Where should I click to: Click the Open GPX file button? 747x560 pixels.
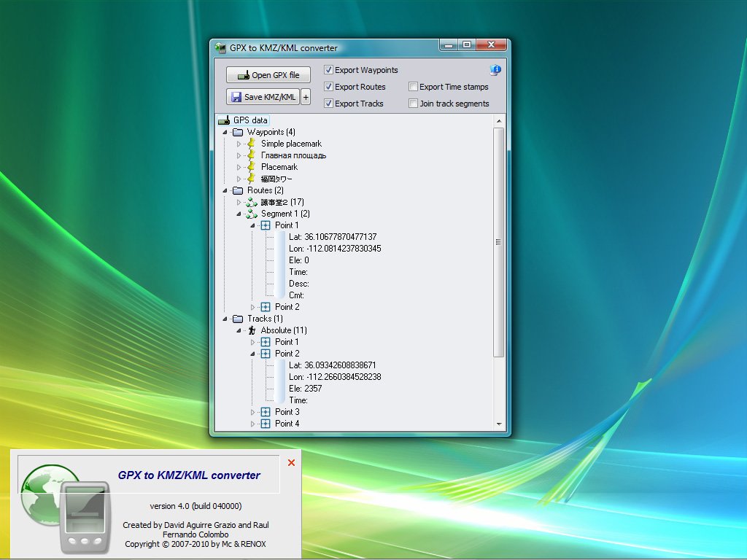coord(268,75)
